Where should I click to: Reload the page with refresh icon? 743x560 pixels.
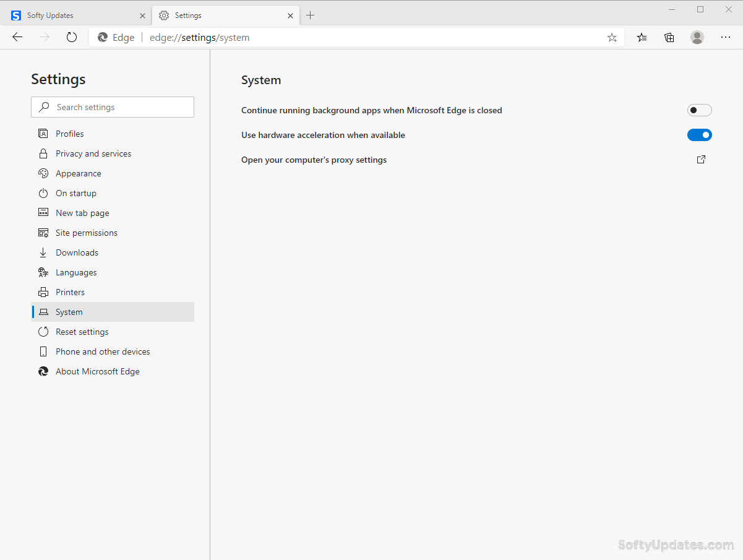(x=72, y=37)
